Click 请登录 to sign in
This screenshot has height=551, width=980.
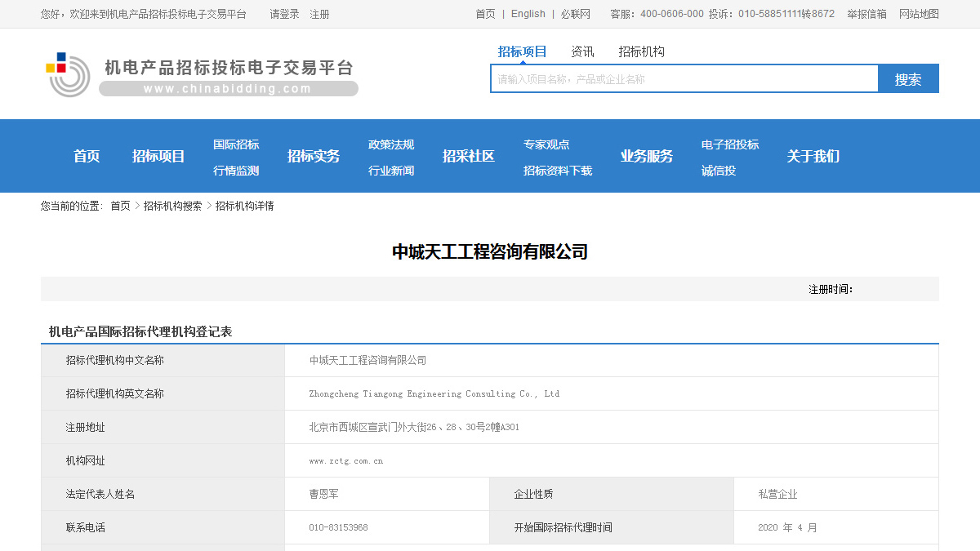[283, 14]
